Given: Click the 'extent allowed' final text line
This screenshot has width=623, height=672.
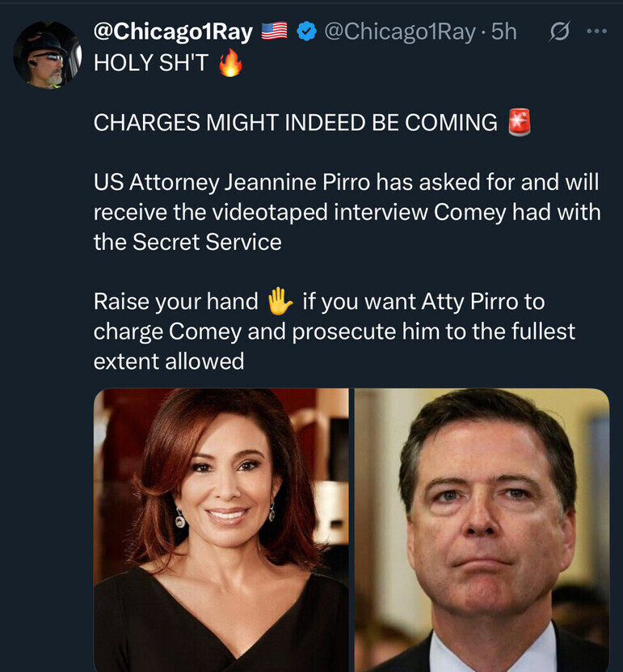Looking at the screenshot, I should pos(168,361).
